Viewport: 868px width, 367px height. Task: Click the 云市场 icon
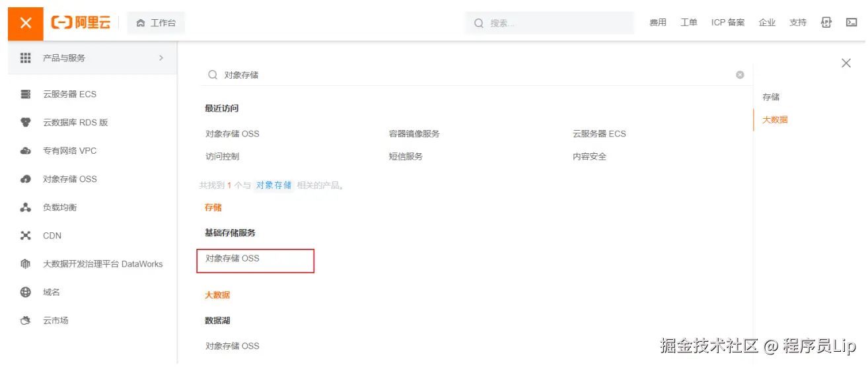(26, 321)
